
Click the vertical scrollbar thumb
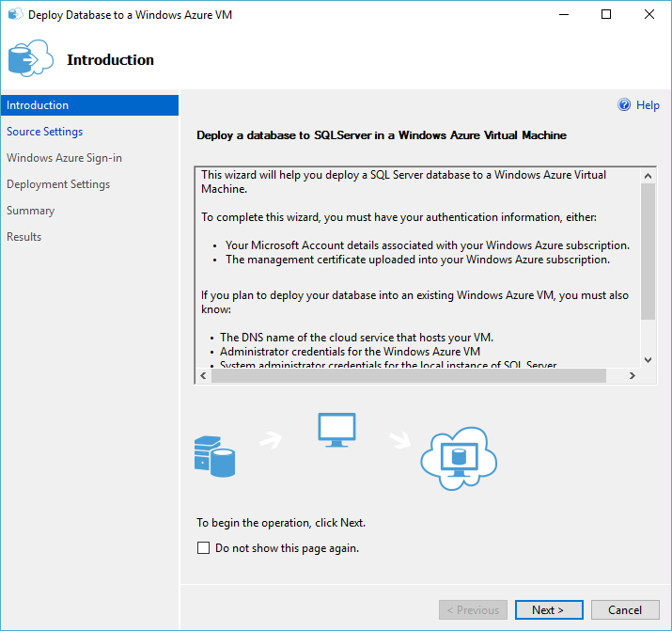tap(648, 251)
